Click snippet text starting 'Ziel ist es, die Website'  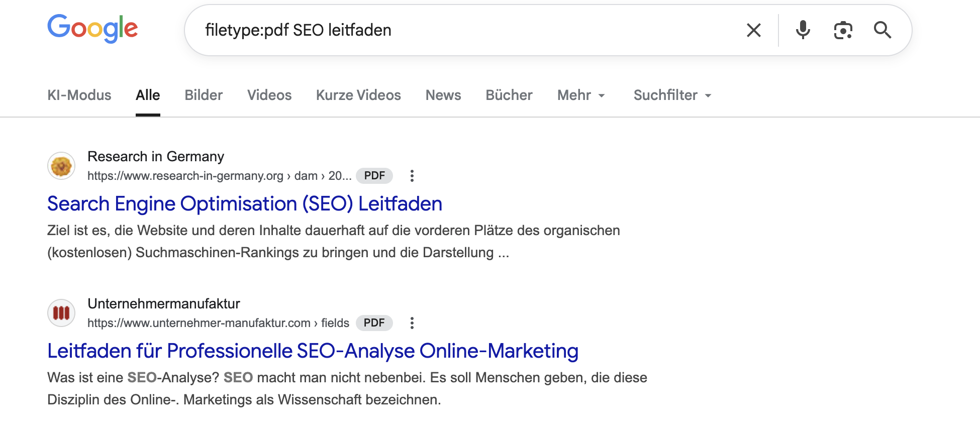(x=334, y=241)
